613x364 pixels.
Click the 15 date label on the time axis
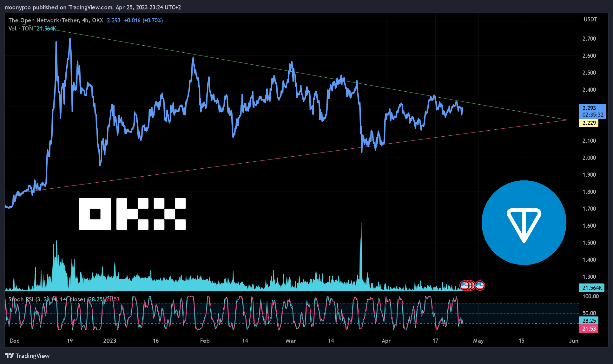pos(521,341)
